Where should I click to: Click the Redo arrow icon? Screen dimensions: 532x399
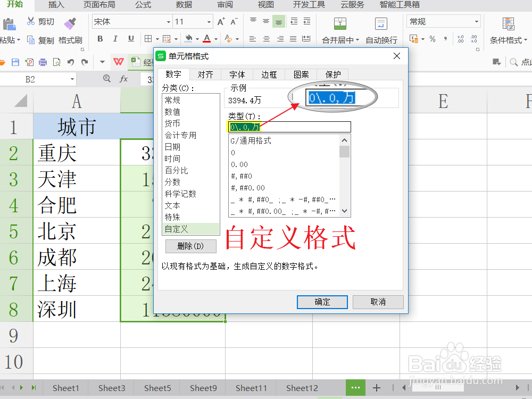[x=85, y=62]
